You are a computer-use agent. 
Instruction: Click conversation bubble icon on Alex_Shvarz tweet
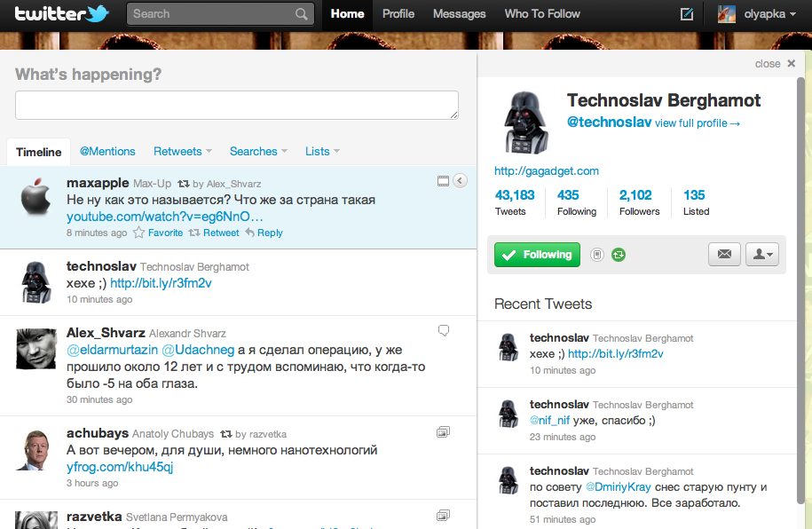coord(444,330)
